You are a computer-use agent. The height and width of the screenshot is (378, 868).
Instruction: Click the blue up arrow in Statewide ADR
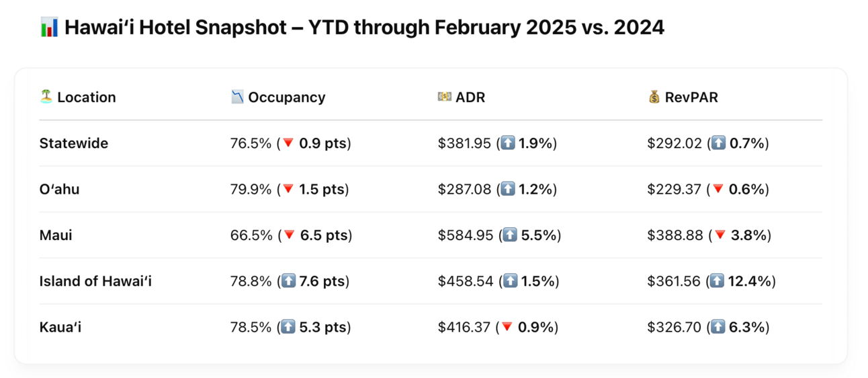point(508,143)
